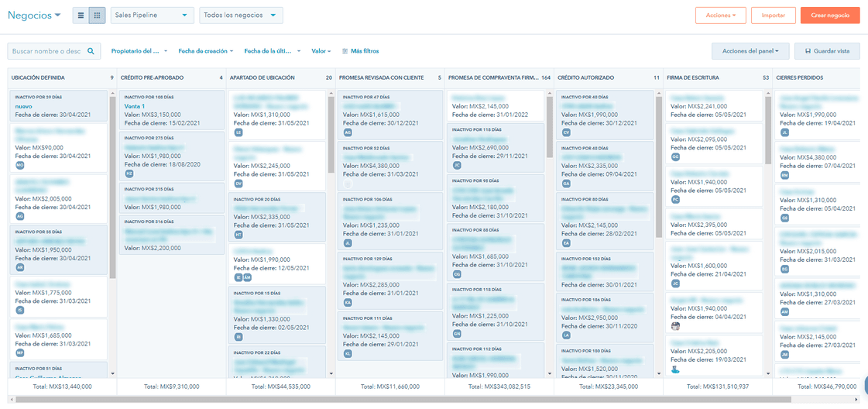868x409 pixels.
Task: Click the Crear negocio button
Action: tap(830, 15)
